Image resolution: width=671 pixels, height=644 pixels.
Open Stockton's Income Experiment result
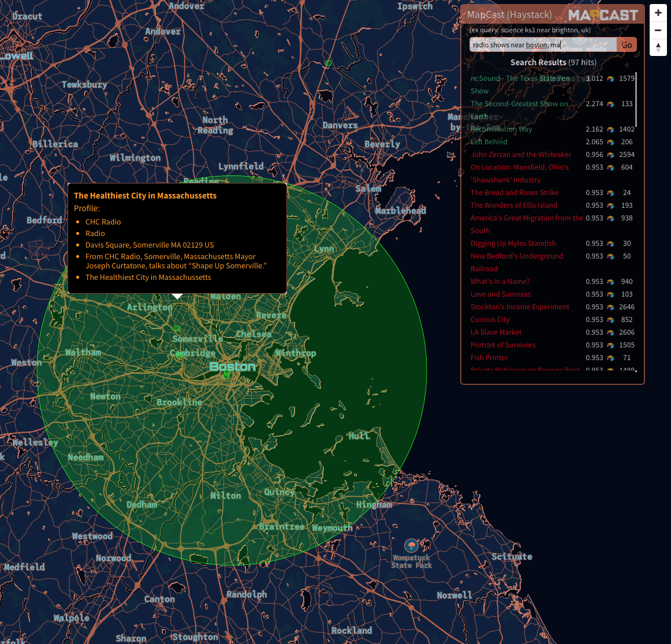pyautogui.click(x=520, y=307)
